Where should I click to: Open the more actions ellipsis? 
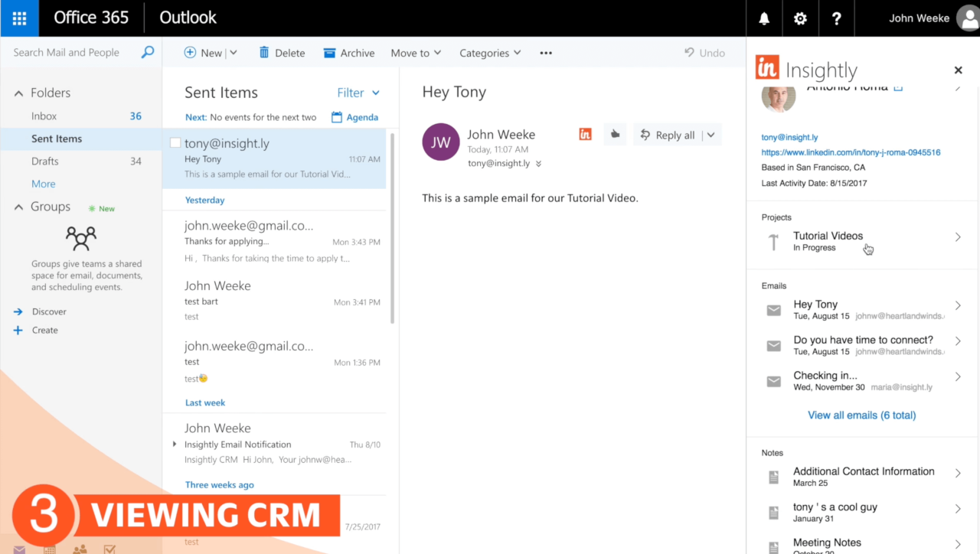click(546, 53)
